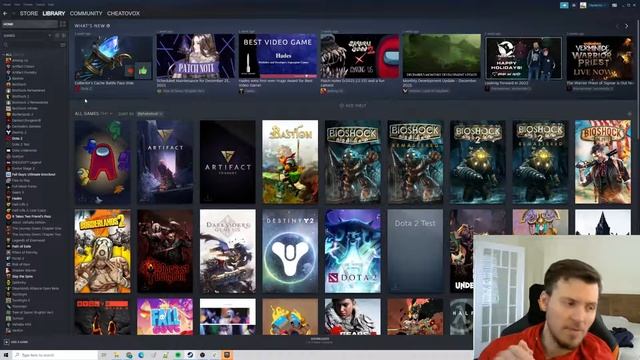This screenshot has height=360, width=640.
Task: Select Hades in the sidebar list
Action: 17,198
